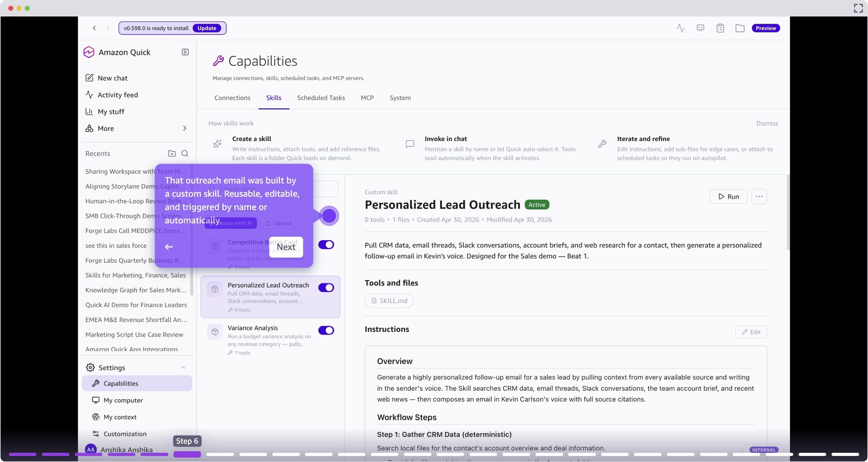
Task: Click the purple tour hotspot circle
Action: coord(328,215)
